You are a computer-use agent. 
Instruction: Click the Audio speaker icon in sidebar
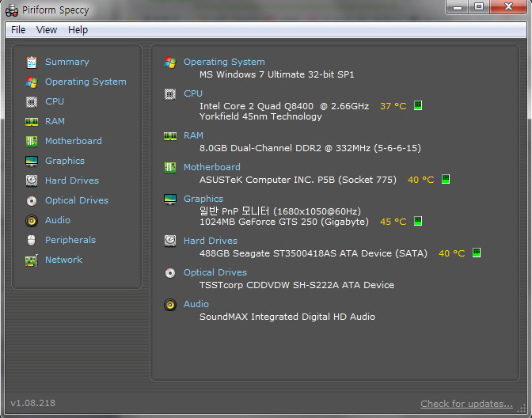(32, 221)
